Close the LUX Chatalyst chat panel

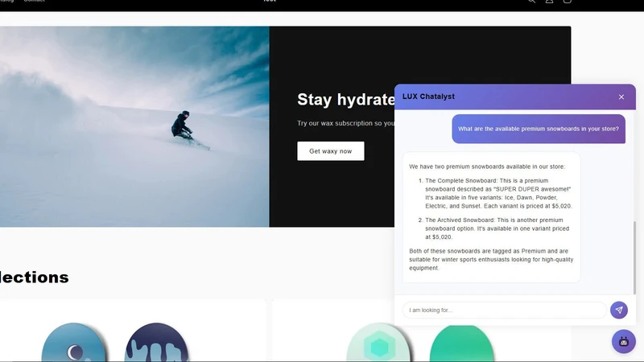(621, 97)
